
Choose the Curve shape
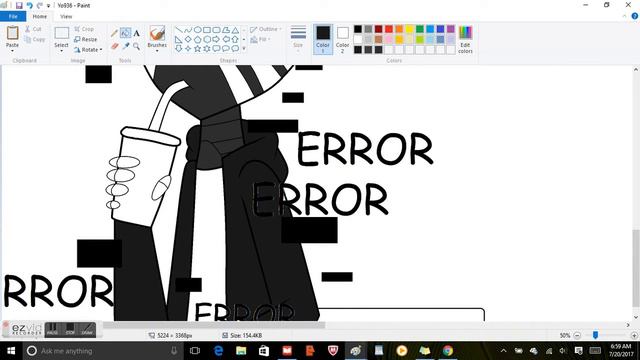click(x=188, y=30)
